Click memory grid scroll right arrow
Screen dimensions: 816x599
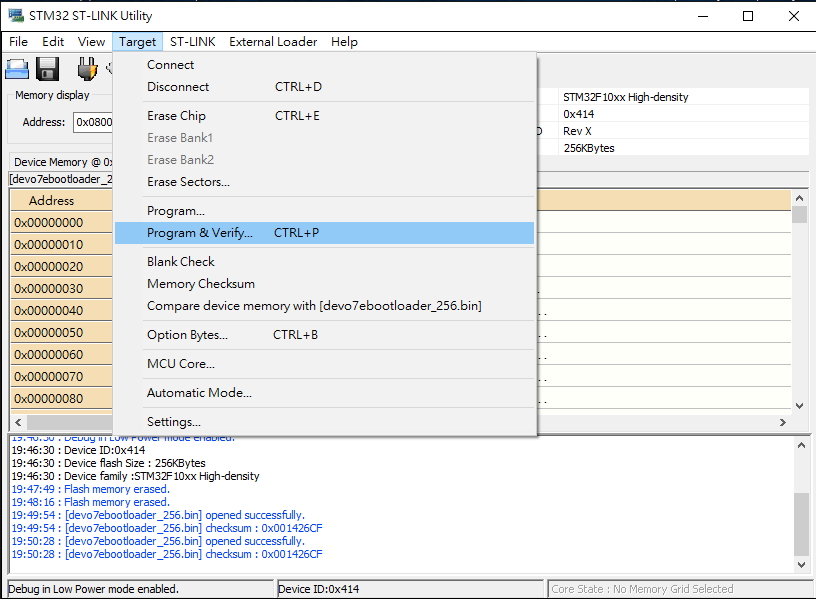click(783, 423)
